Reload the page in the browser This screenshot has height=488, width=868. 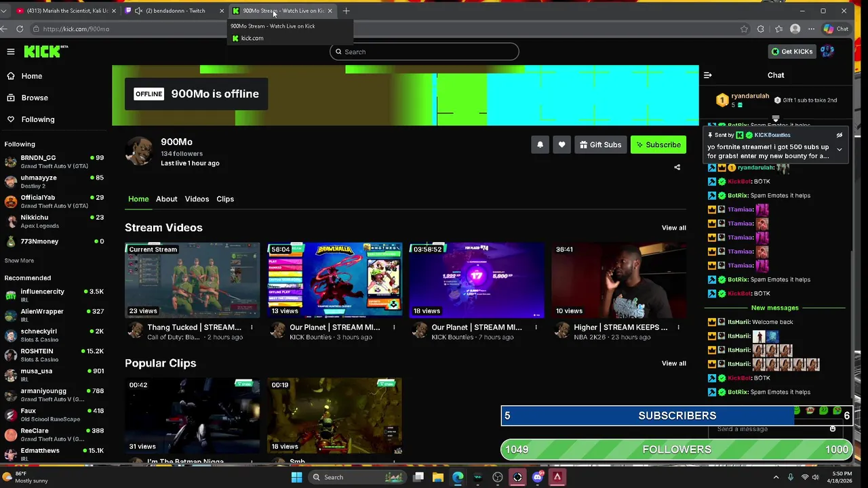click(x=20, y=28)
